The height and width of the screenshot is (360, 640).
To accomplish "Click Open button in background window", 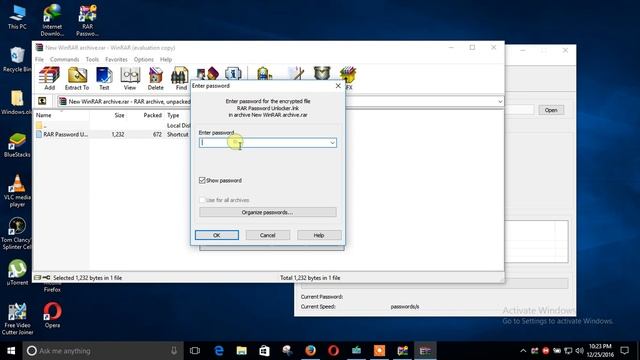I will (x=551, y=110).
